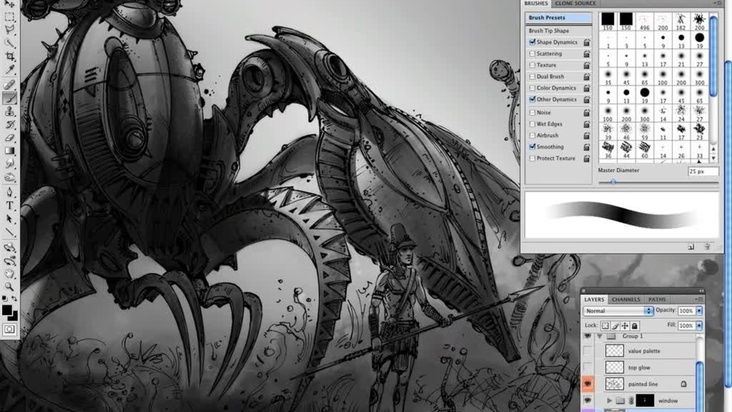Open the Layers panel options menu
Viewport: 732px width, 412px height.
tap(699, 300)
